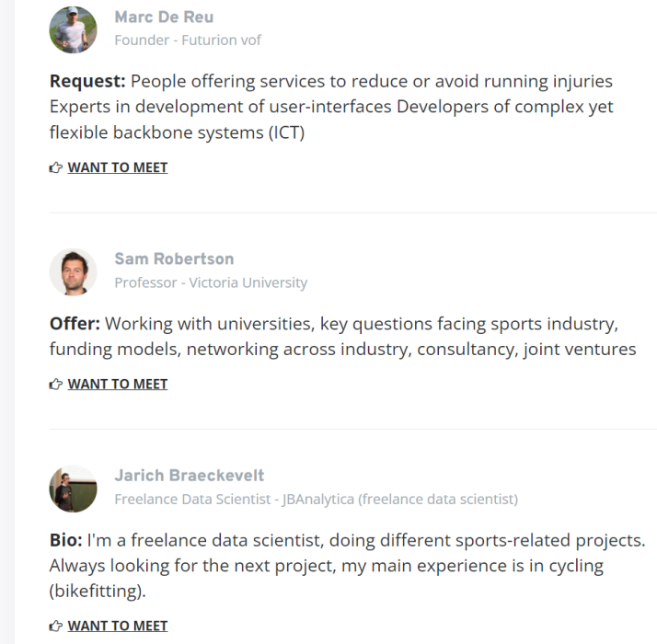This screenshot has height=644, width=657.
Task: Click the pointing hand icon under Sam Robertson's offer
Action: coord(55,384)
